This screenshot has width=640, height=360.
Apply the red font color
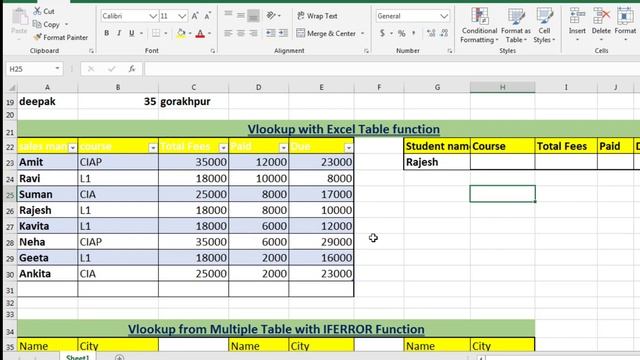[x=200, y=33]
